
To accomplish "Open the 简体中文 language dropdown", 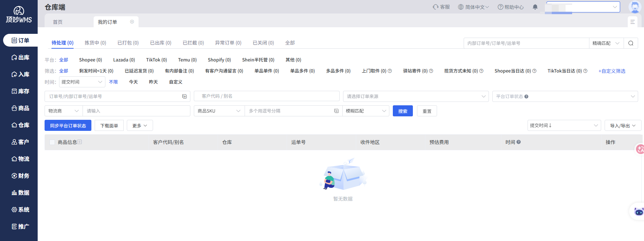I will click(473, 7).
